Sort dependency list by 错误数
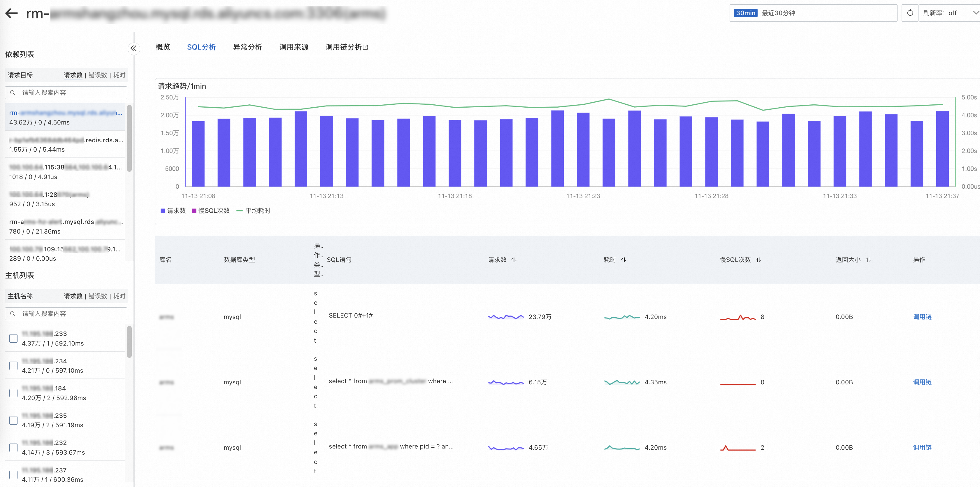 (98, 75)
